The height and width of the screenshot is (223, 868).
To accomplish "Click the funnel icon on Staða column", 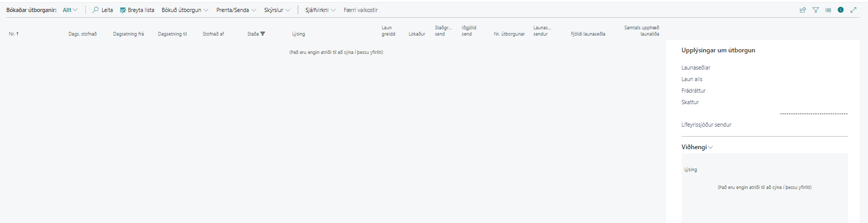I will pos(263,34).
